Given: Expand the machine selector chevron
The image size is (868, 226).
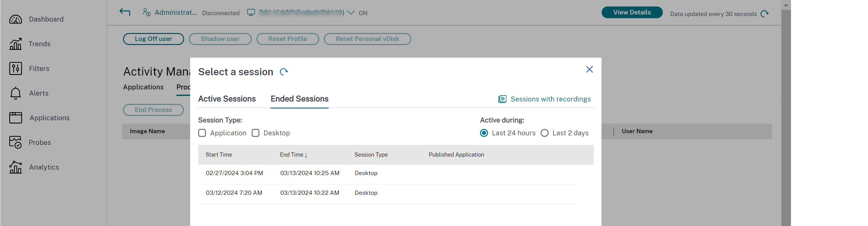Looking at the screenshot, I should click(x=351, y=13).
